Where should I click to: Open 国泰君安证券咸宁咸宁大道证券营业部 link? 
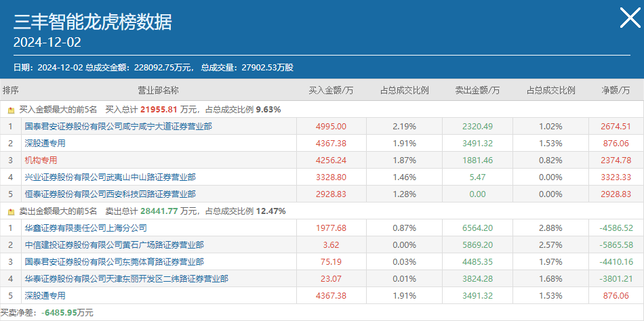tap(118, 127)
